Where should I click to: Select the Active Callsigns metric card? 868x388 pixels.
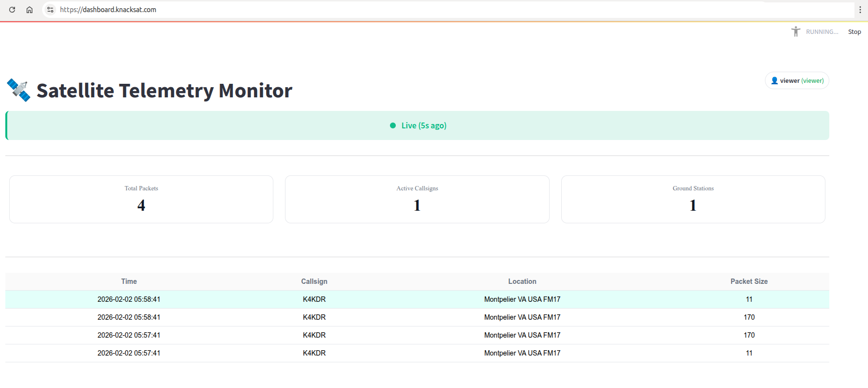click(x=417, y=199)
